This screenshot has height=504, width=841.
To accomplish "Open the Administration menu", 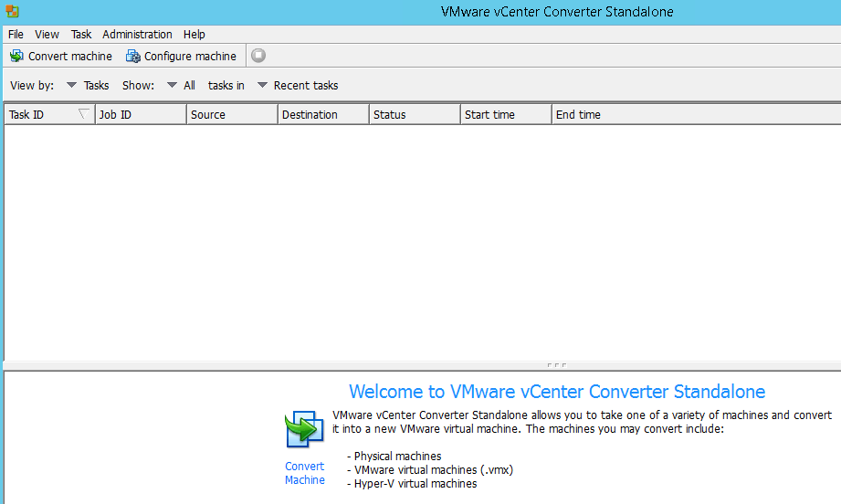I will click(137, 35).
